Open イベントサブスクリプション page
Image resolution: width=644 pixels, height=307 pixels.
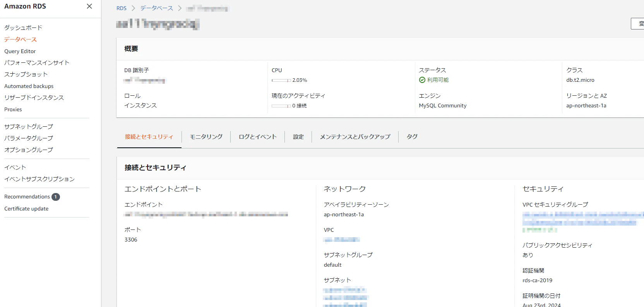point(39,179)
